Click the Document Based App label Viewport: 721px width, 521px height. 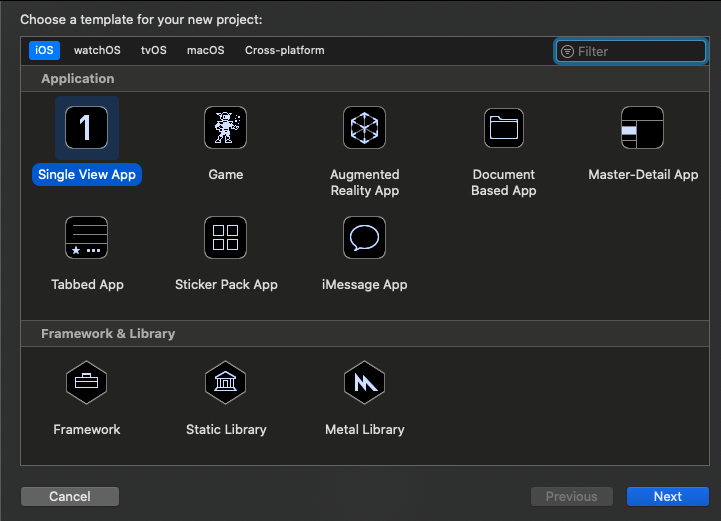coord(504,183)
